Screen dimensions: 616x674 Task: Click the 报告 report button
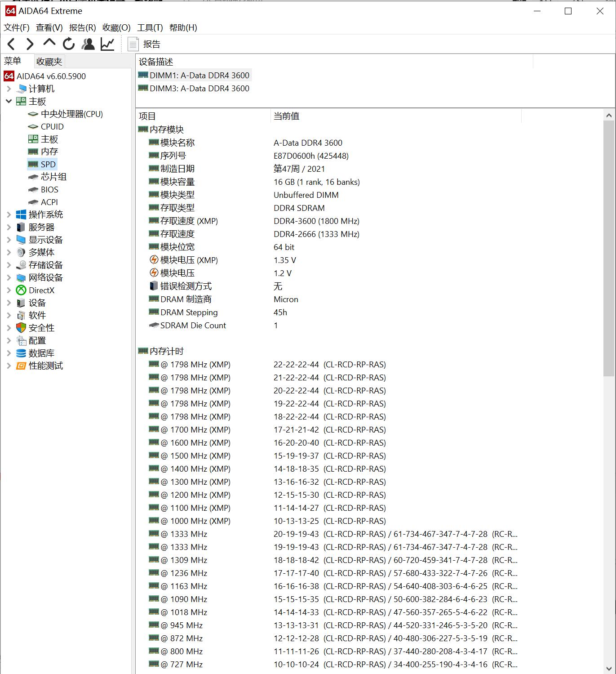click(x=145, y=44)
